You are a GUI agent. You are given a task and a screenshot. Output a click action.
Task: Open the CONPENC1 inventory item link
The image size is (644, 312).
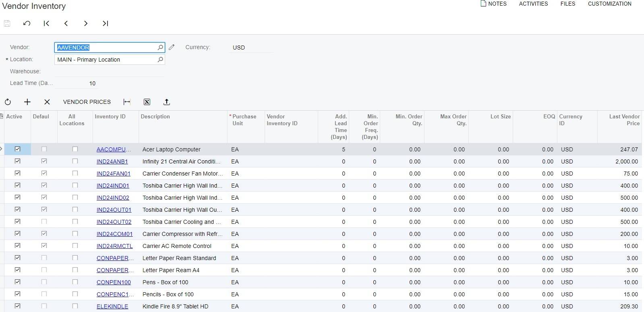(x=115, y=294)
